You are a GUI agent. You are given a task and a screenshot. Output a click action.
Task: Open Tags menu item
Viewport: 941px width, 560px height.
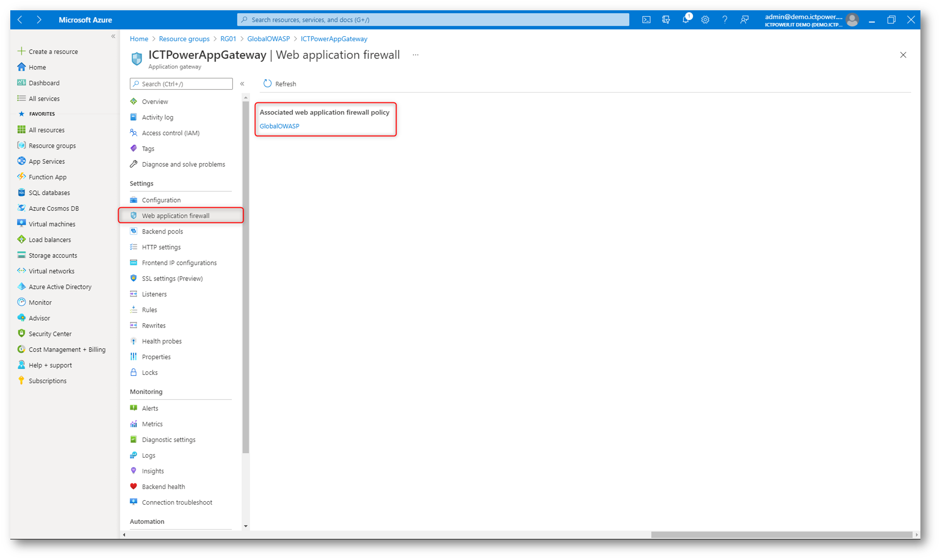coord(148,148)
